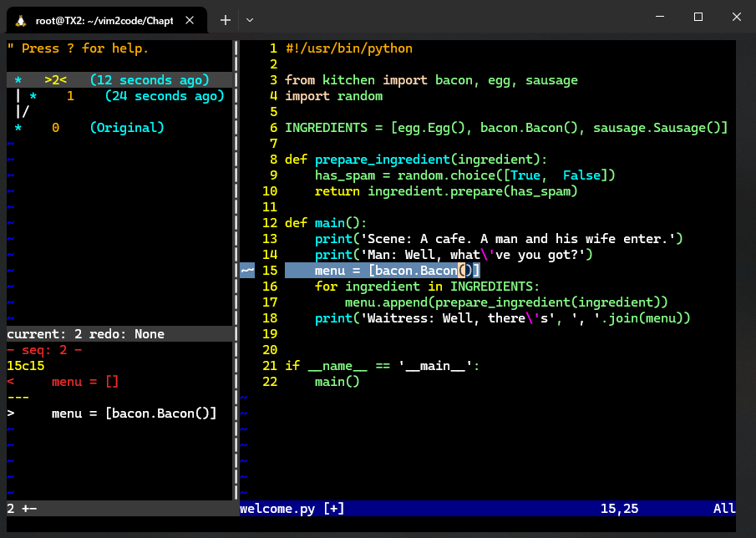Select the root@TX2 terminal tab
Screen dimensions: 756x538
107,20
